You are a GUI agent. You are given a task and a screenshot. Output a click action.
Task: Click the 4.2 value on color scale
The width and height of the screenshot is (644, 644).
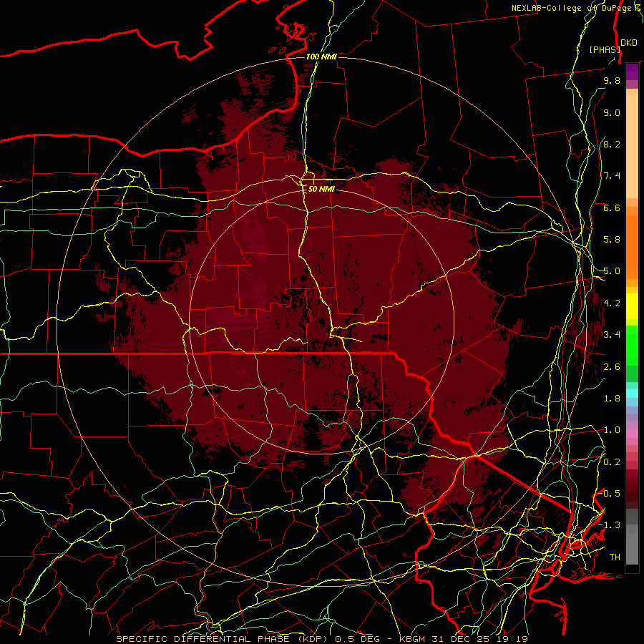pyautogui.click(x=612, y=303)
